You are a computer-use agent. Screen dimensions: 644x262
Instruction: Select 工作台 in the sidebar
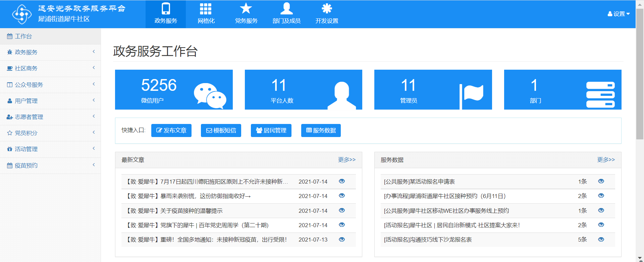click(x=23, y=36)
